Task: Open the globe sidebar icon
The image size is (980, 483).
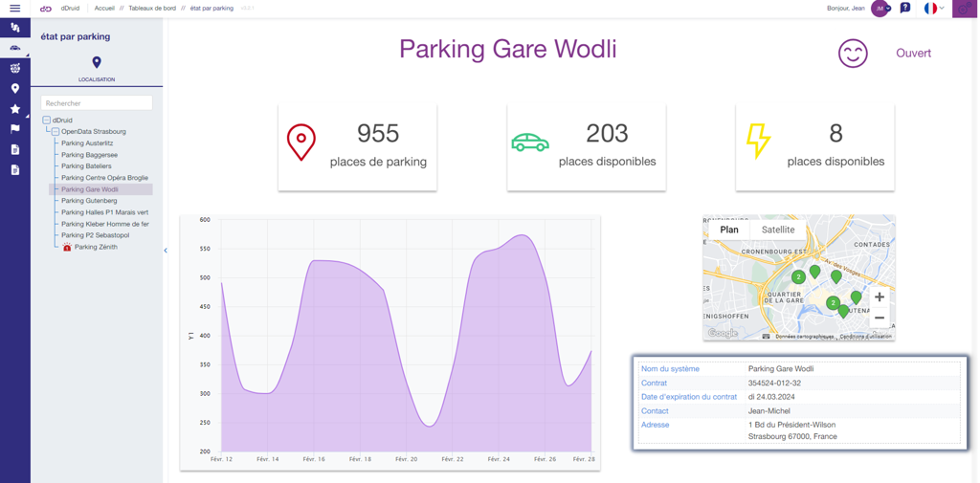Action: 15,68
